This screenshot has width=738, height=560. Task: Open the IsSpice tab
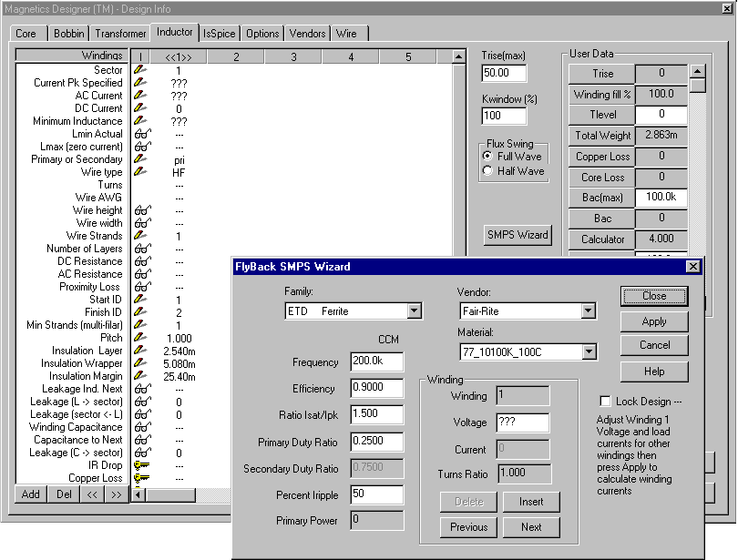220,34
